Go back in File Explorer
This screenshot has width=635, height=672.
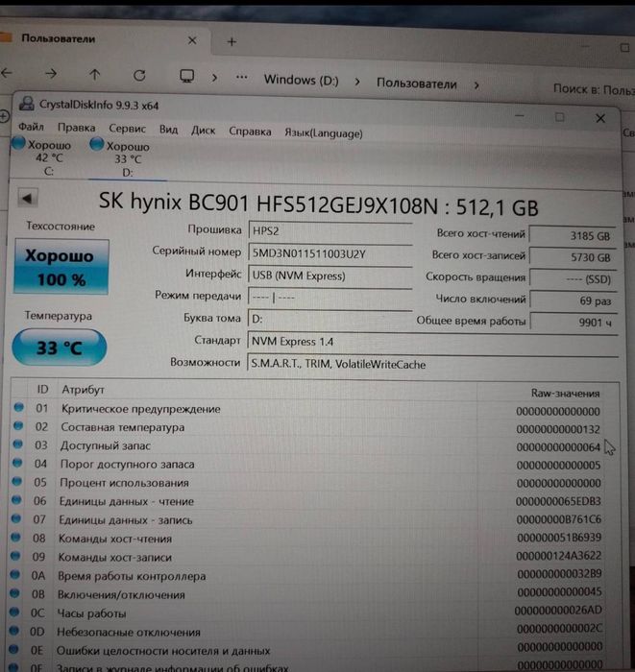6,73
